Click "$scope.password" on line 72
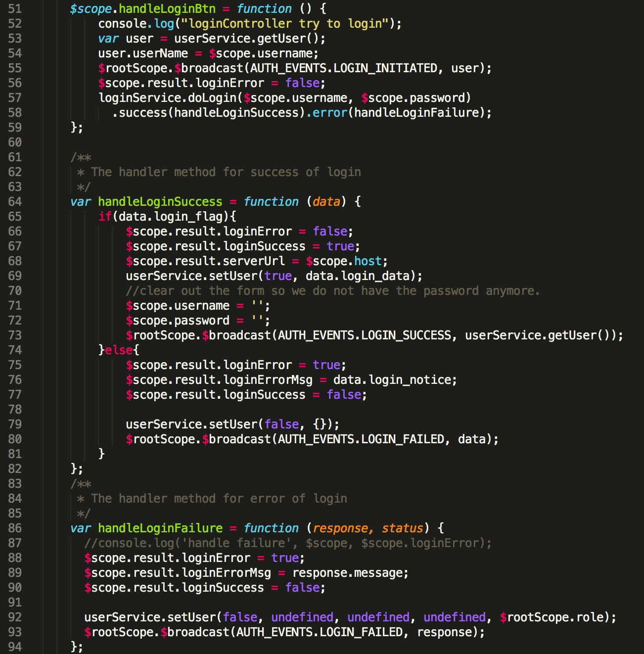The width and height of the screenshot is (644, 654). [178, 321]
